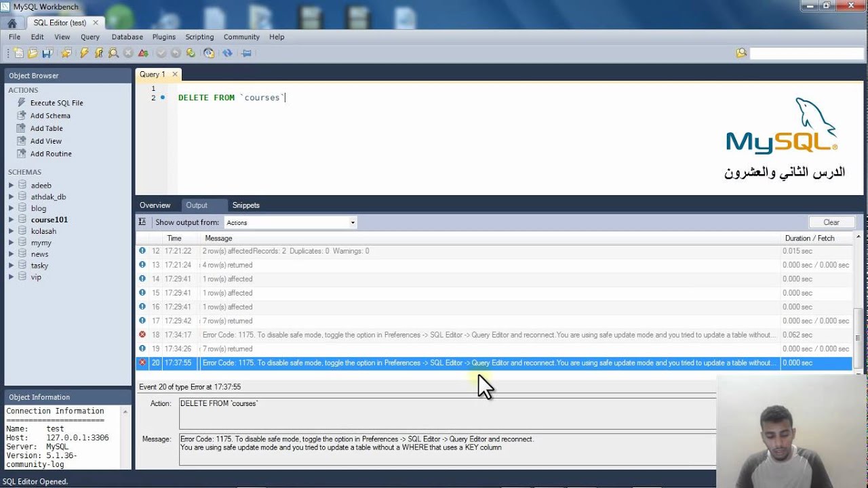Switch to the Overview tab
Screen dimensions: 868x488
(155, 205)
